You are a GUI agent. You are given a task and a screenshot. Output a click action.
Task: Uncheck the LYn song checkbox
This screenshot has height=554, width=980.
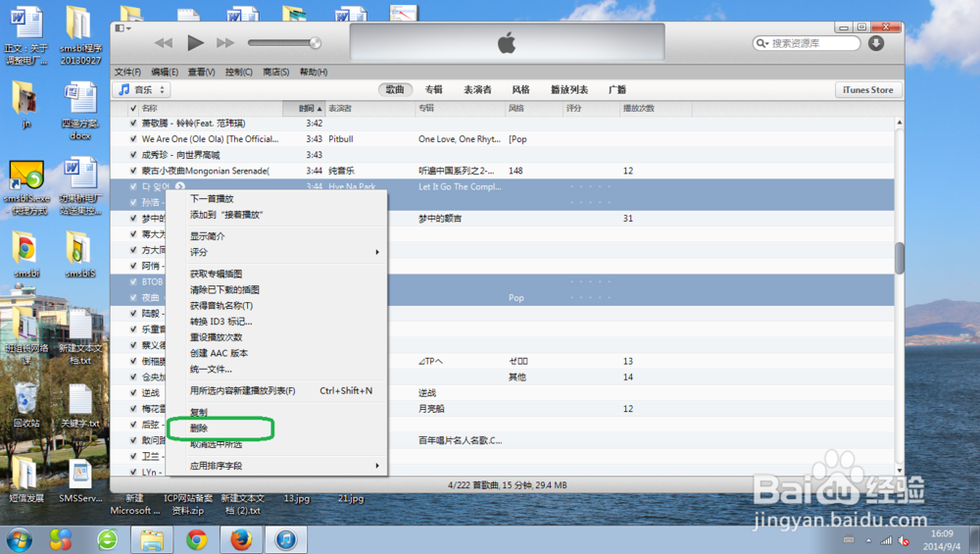[x=133, y=472]
